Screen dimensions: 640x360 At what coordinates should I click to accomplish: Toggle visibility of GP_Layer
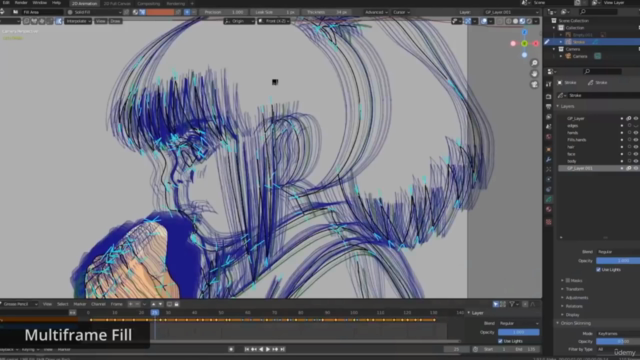click(636, 118)
